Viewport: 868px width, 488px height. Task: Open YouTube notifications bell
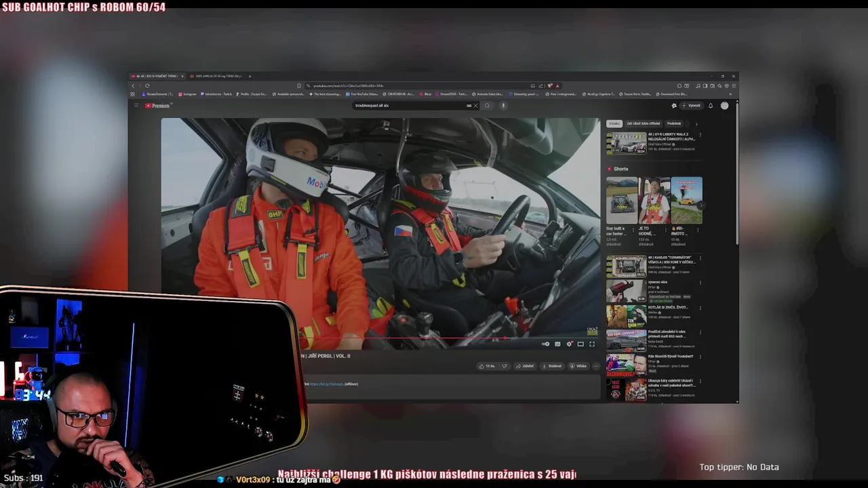pos(711,106)
